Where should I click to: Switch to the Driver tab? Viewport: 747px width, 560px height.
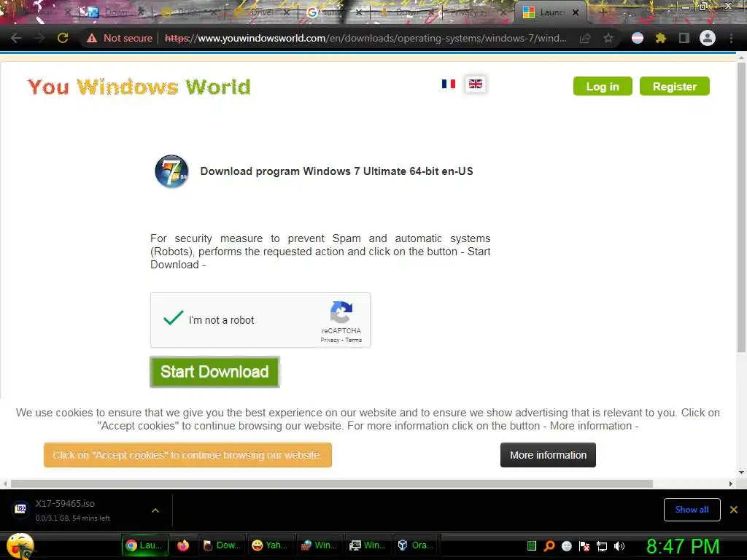pos(260,12)
